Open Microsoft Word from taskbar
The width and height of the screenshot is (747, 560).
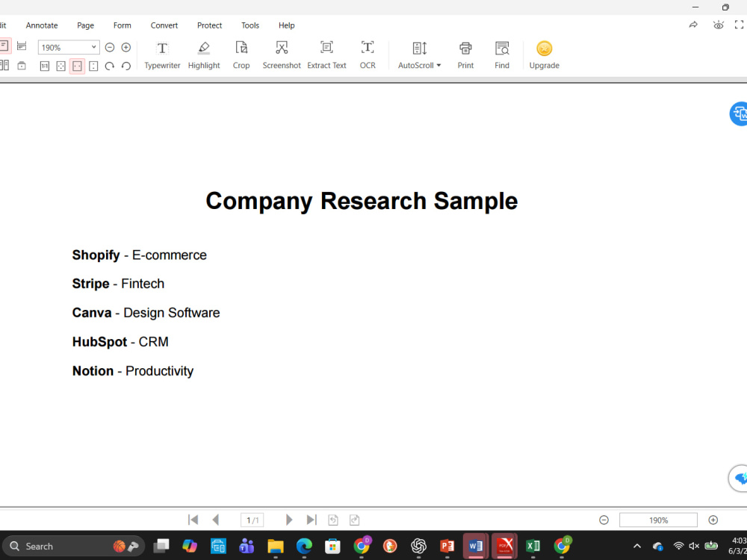[x=475, y=546]
